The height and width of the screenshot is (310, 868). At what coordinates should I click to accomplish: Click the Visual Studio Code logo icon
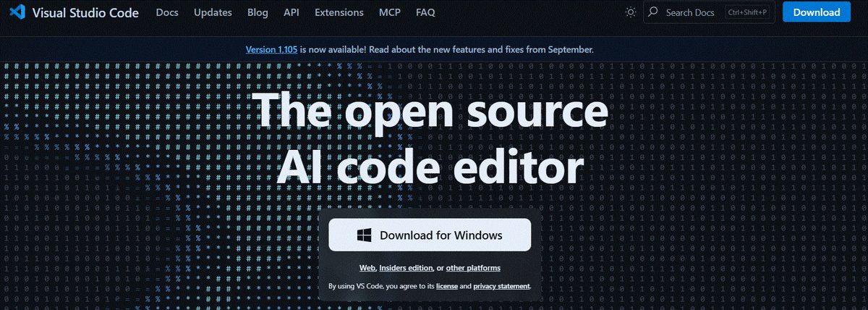pyautogui.click(x=18, y=12)
